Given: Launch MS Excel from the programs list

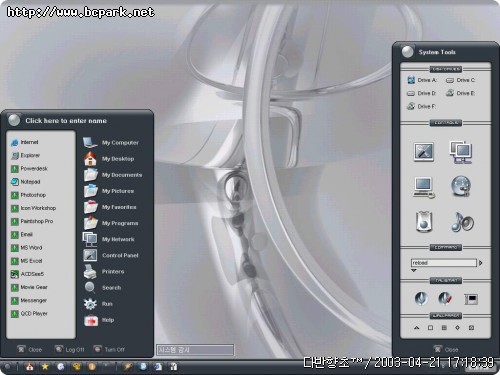Looking at the screenshot, I should pyautogui.click(x=27, y=261).
